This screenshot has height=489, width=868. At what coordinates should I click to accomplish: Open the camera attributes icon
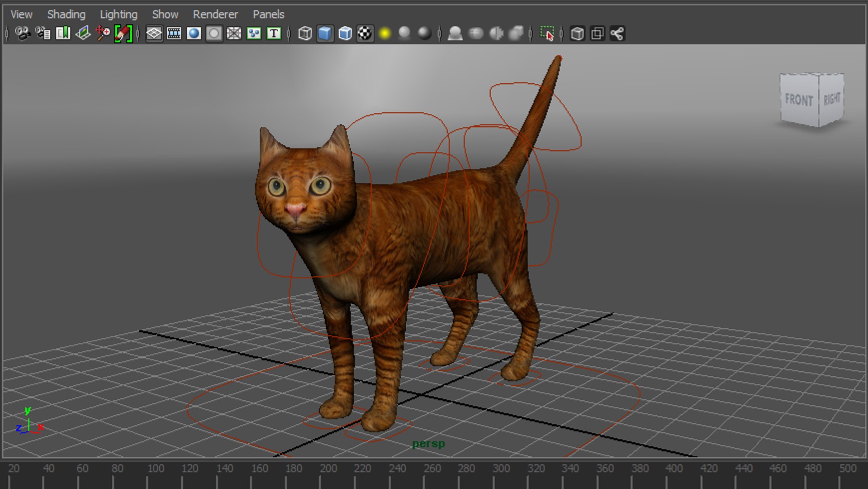pyautogui.click(x=43, y=34)
